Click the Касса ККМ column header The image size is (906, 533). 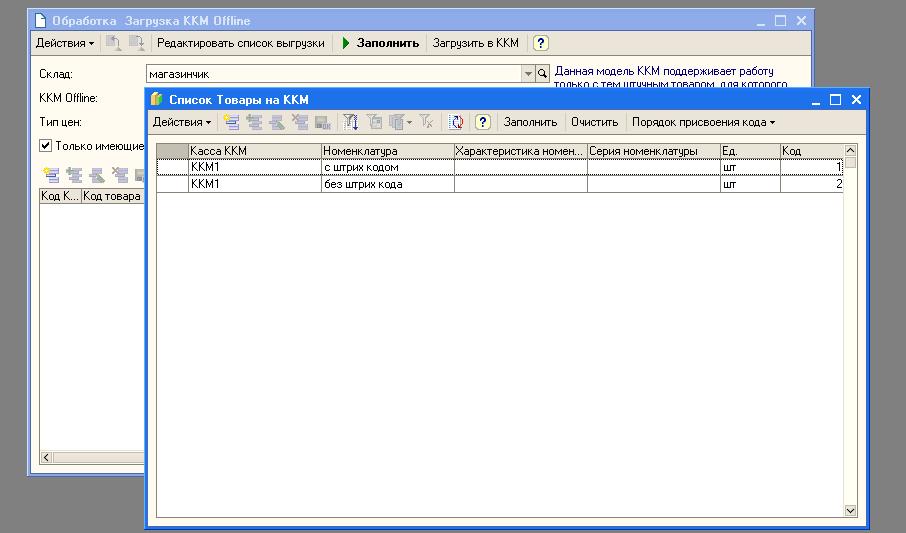point(255,151)
